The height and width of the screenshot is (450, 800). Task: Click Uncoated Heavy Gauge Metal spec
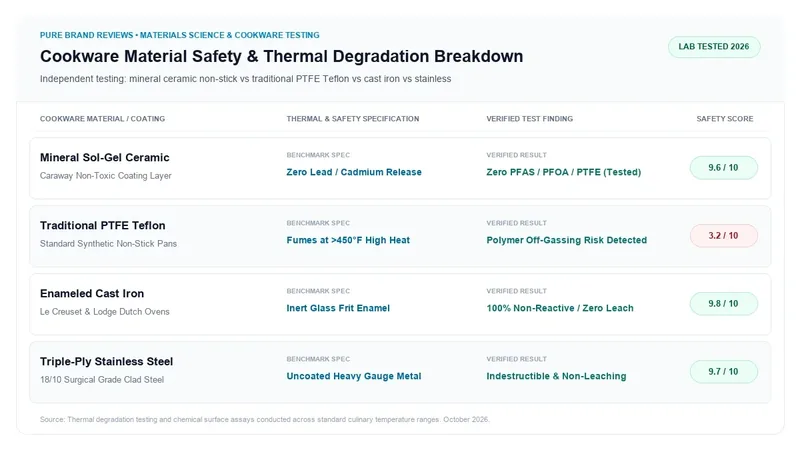click(x=354, y=376)
